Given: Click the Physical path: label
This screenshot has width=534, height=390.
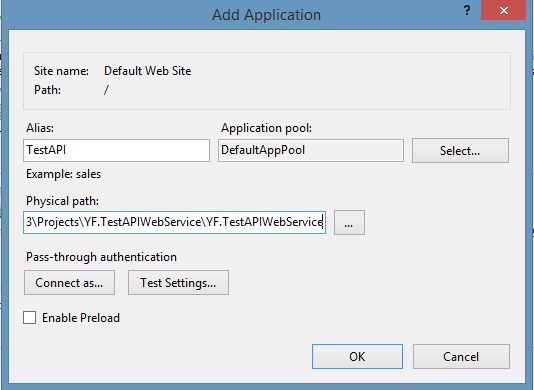Looking at the screenshot, I should pyautogui.click(x=62, y=201).
